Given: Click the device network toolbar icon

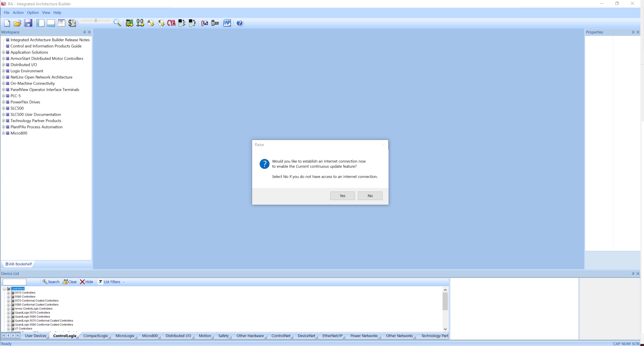Looking at the screenshot, I should 215,23.
